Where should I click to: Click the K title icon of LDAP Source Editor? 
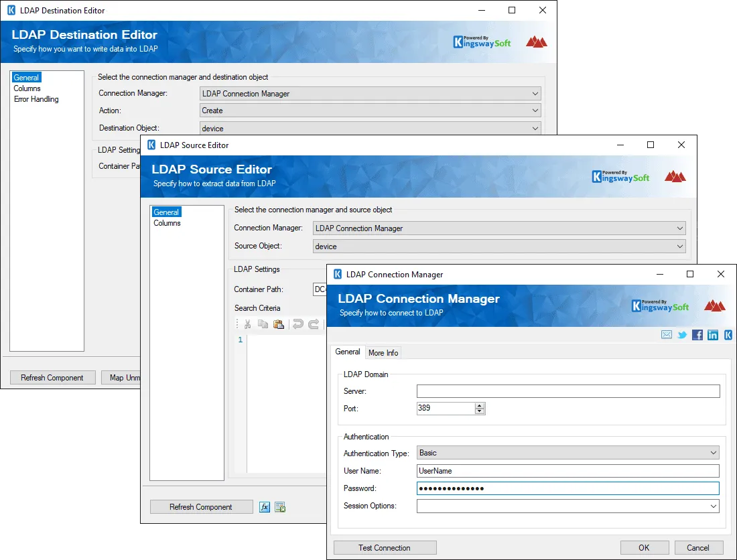151,145
